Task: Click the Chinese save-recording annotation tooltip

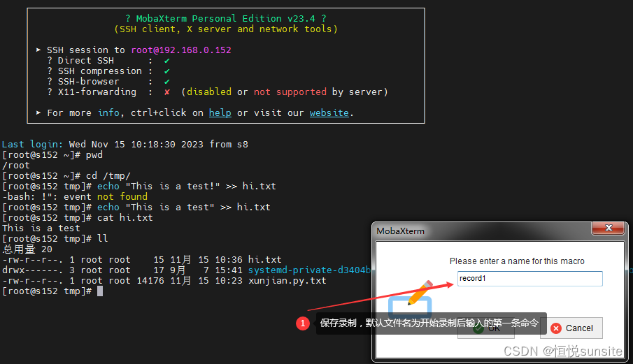Action: (429, 323)
